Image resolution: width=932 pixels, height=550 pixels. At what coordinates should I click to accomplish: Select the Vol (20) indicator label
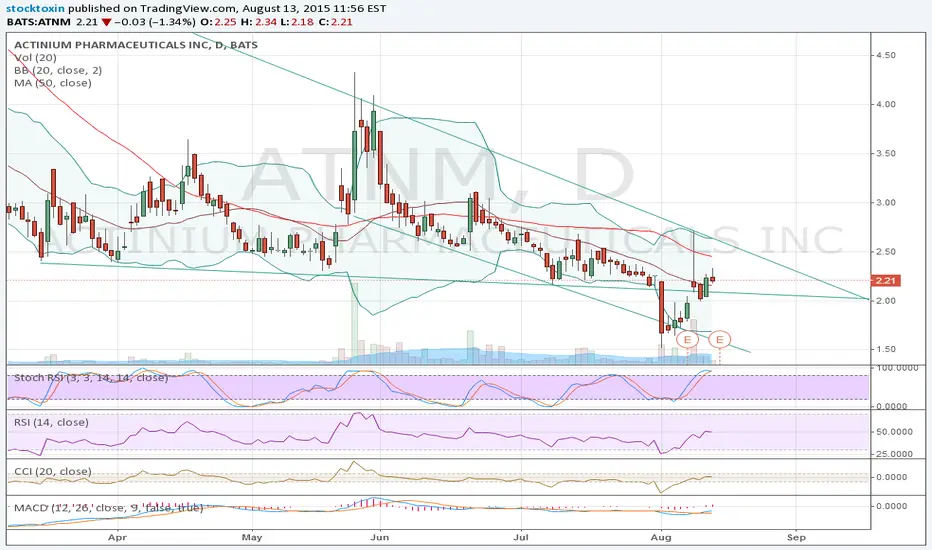tap(36, 58)
